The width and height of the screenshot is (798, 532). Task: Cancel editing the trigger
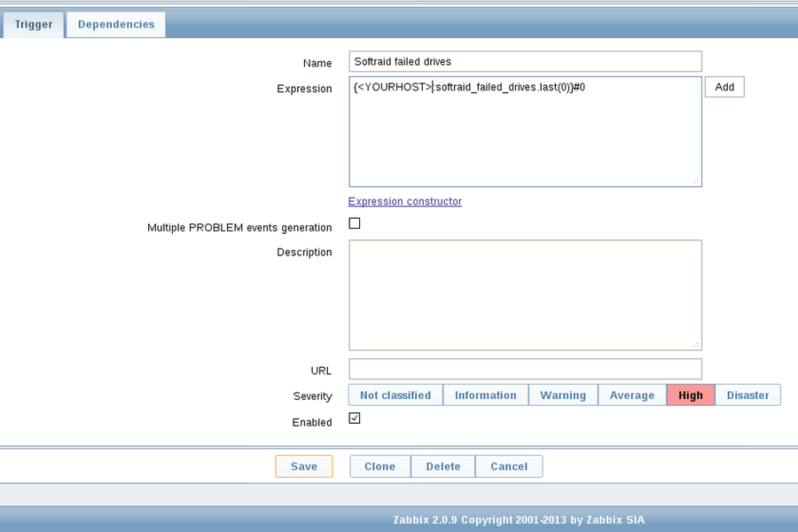[508, 466]
